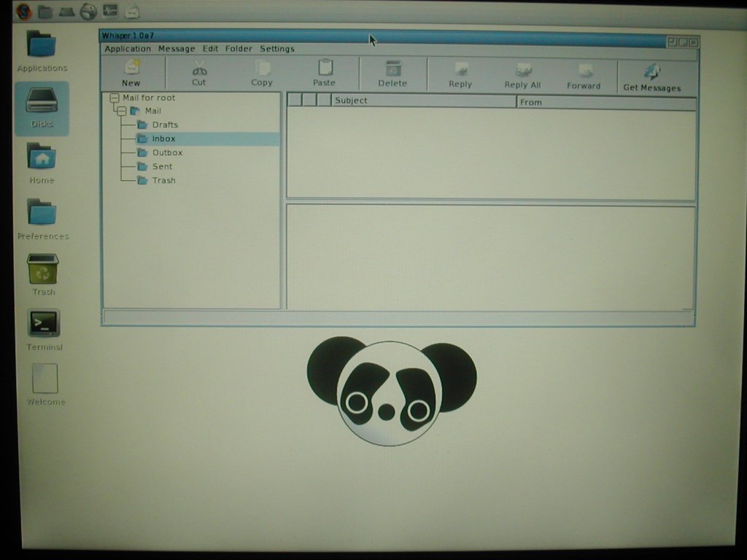Click the Paste clipboard icon
Image resolution: width=747 pixels, height=560 pixels.
[x=325, y=68]
